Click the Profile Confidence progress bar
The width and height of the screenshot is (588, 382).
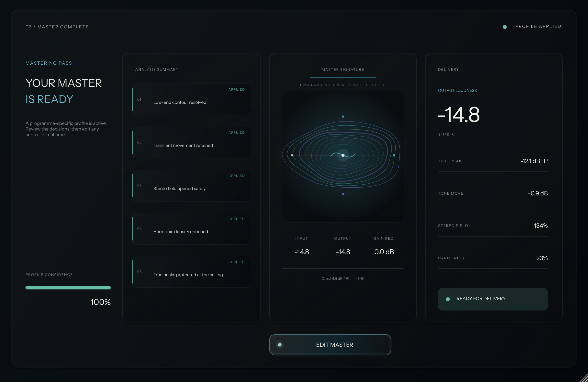pyautogui.click(x=68, y=288)
